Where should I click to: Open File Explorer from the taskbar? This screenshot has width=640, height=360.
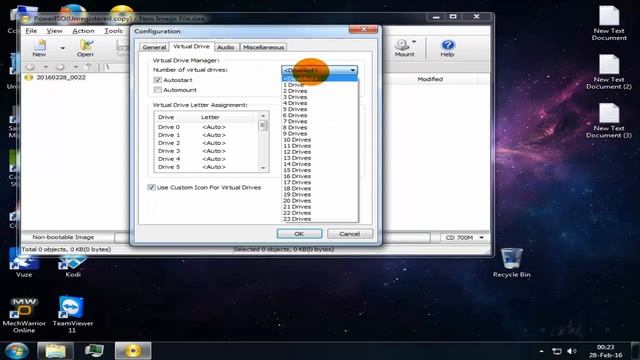(56, 351)
